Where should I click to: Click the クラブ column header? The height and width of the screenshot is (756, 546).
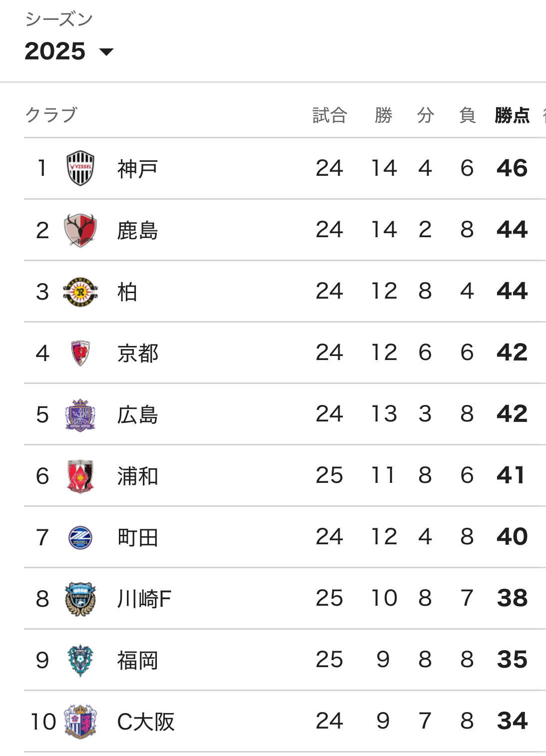click(x=51, y=115)
